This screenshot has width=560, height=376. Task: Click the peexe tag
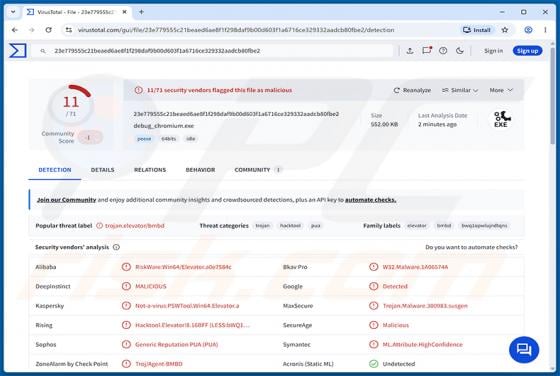click(144, 139)
